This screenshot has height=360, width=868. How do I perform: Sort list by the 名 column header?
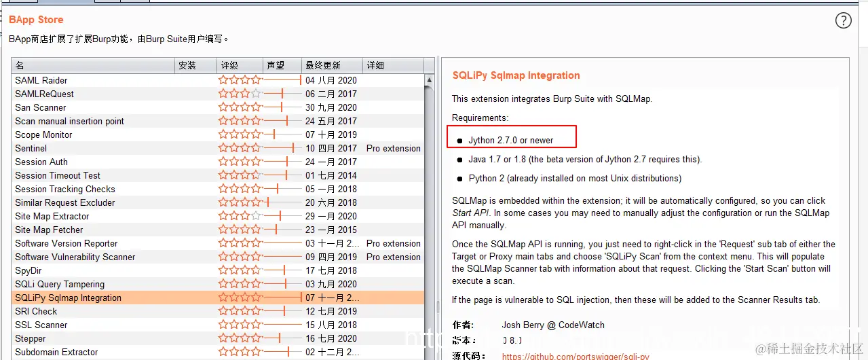pos(93,65)
